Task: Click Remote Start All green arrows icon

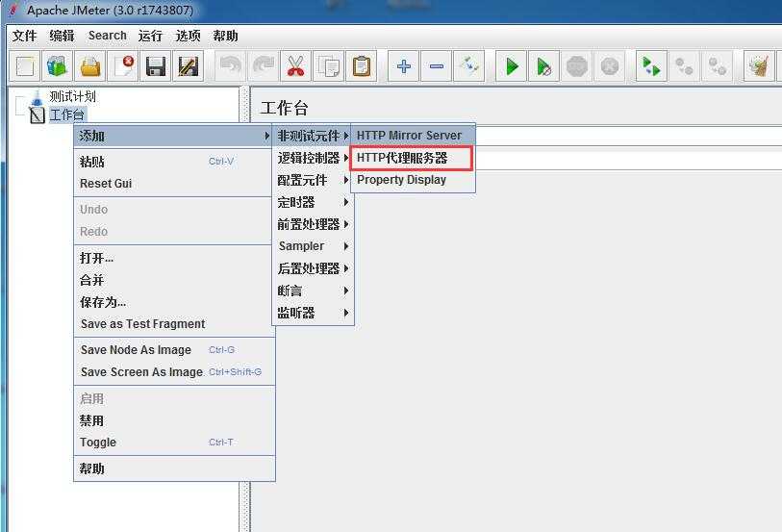Action: tap(651, 65)
